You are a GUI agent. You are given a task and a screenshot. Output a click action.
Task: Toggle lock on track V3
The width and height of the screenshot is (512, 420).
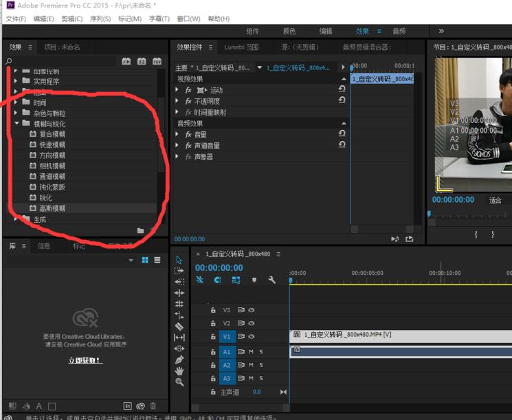[x=213, y=310]
